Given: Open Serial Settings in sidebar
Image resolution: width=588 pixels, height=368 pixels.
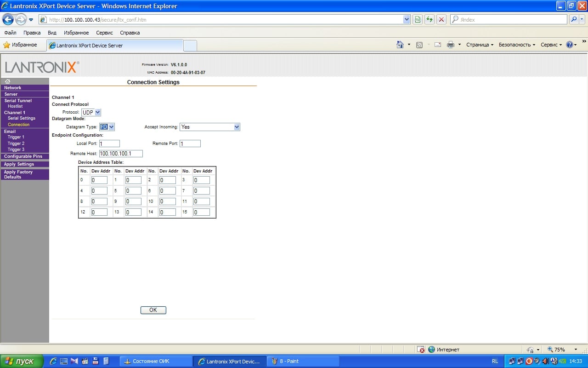Looking at the screenshot, I should click(22, 118).
